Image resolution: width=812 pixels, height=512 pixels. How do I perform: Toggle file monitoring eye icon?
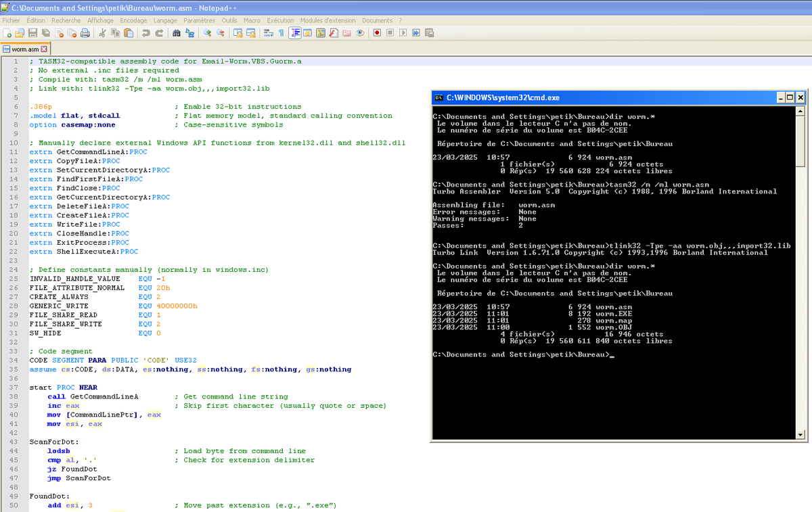[359, 32]
